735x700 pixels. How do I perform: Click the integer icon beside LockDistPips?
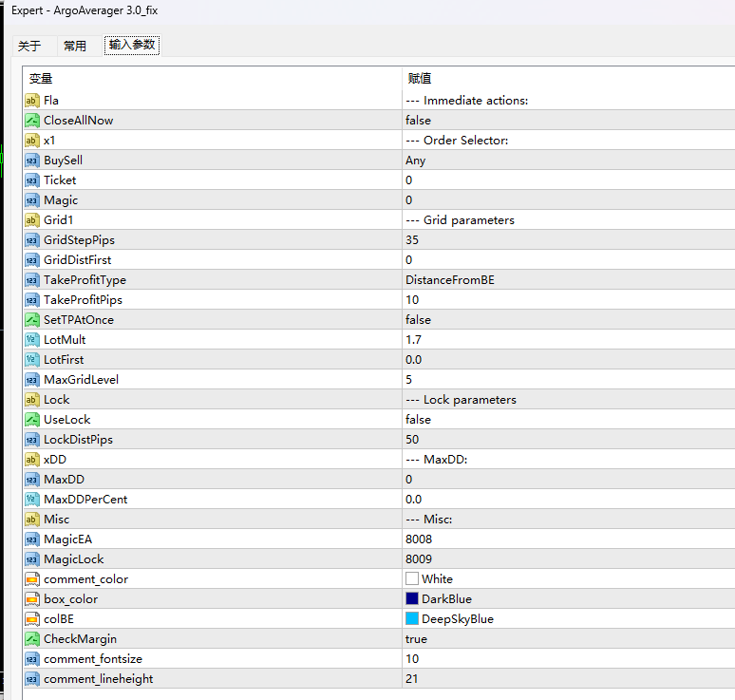pyautogui.click(x=32, y=440)
